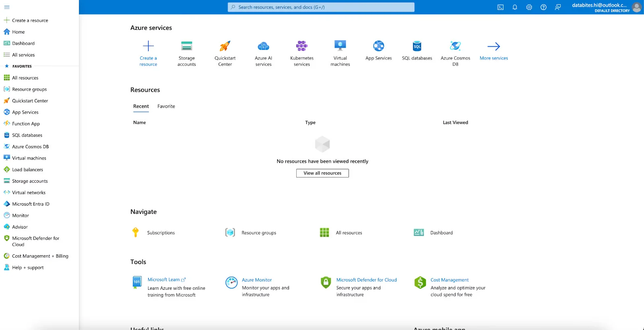Sort by the Name column header
The width and height of the screenshot is (644, 330).
(x=140, y=122)
